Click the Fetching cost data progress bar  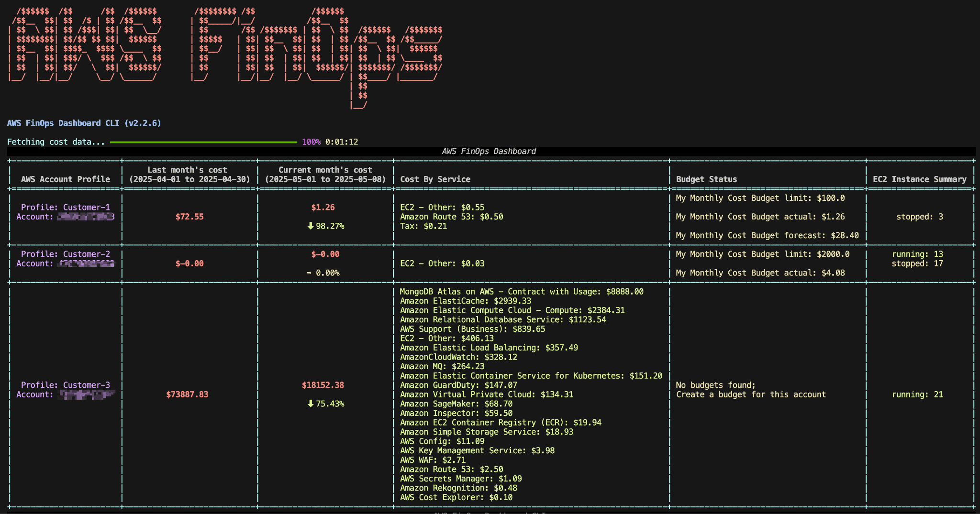203,142
